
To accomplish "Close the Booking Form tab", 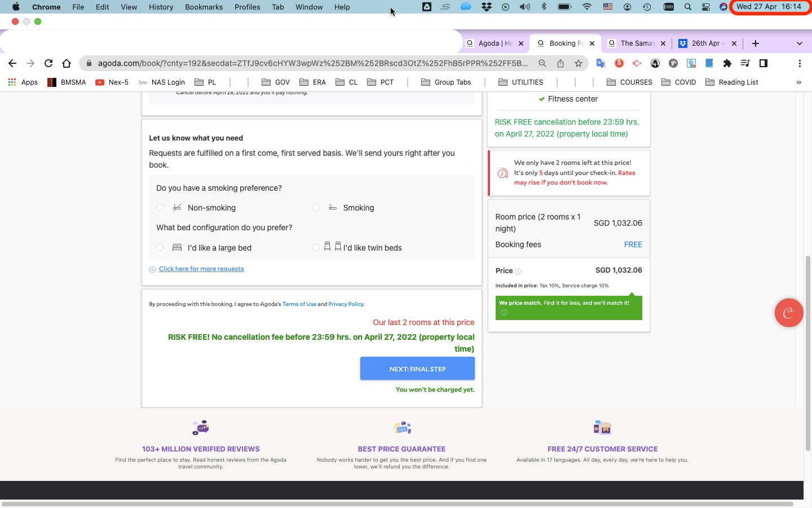I will [592, 43].
